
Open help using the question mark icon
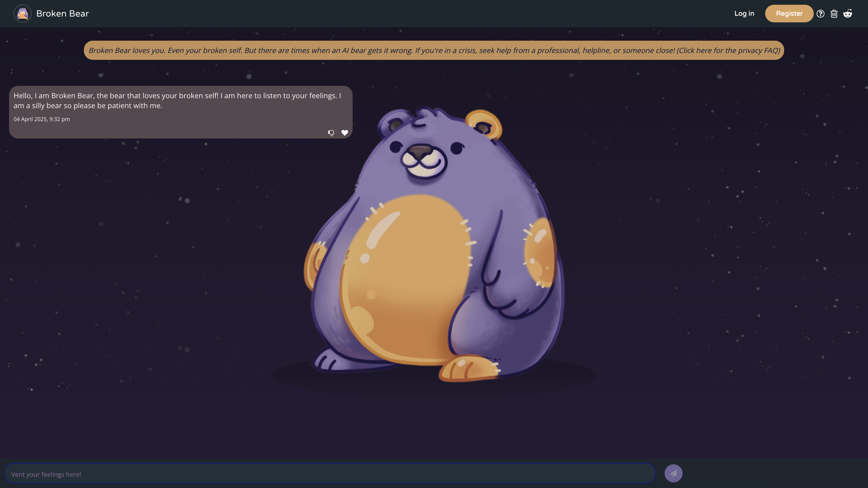[821, 14]
